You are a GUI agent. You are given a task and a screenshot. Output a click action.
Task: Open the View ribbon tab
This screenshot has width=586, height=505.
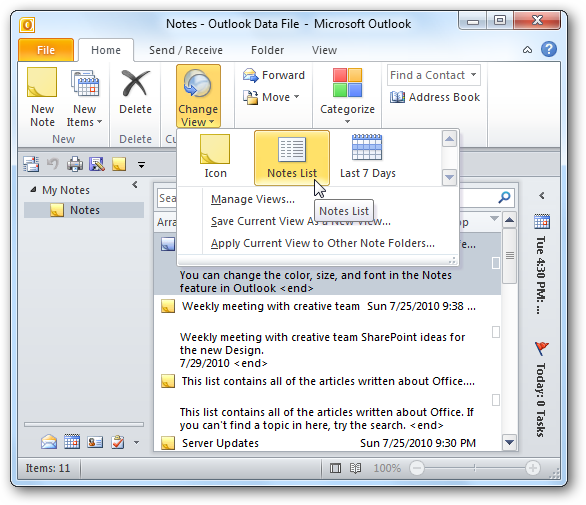(324, 50)
